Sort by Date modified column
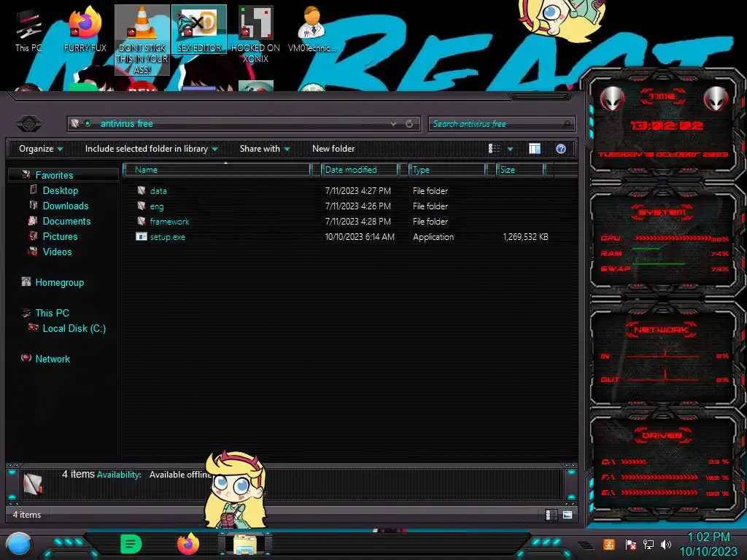The image size is (747, 560). pyautogui.click(x=360, y=169)
